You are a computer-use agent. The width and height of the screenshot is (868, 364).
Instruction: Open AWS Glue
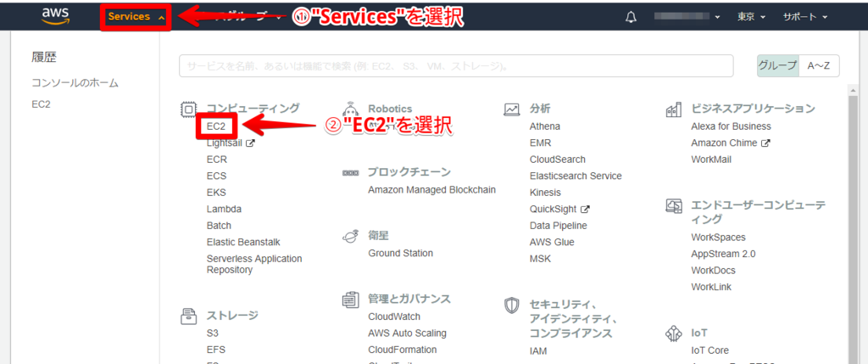coord(552,243)
